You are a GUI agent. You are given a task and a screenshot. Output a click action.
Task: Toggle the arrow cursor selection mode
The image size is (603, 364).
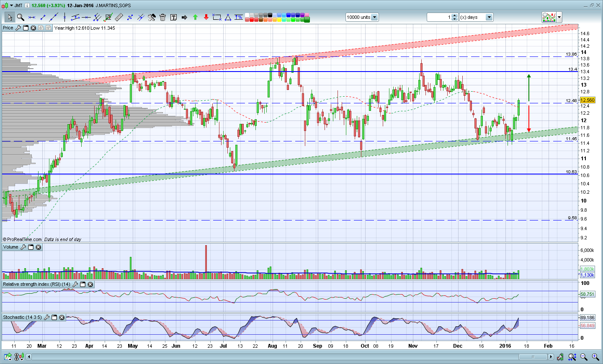pyautogui.click(x=9, y=17)
